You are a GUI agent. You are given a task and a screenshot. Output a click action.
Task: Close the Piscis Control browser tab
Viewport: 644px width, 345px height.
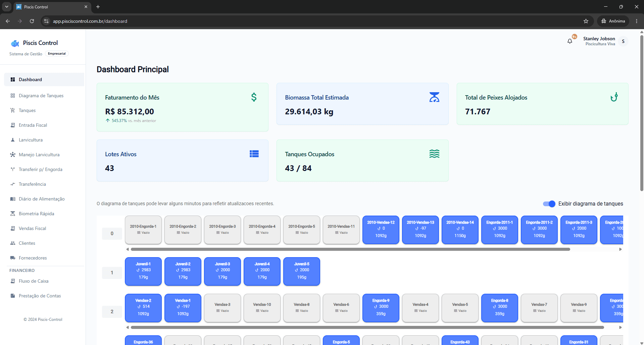pos(86,7)
